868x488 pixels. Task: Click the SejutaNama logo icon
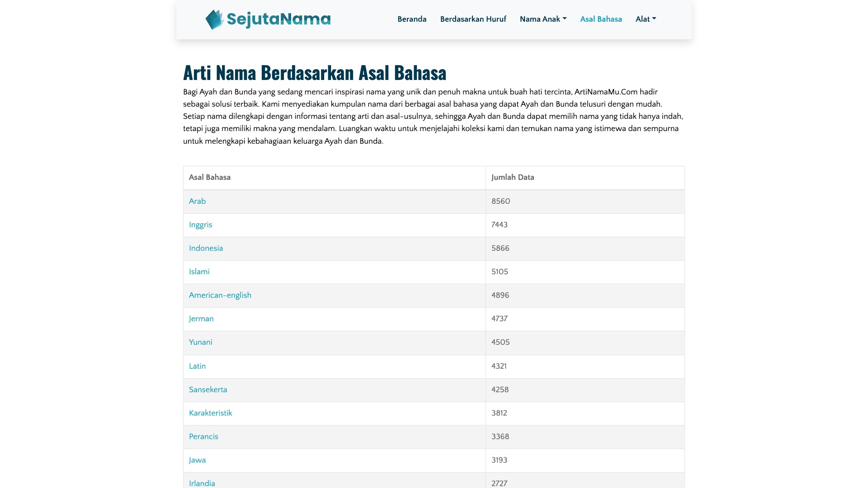pos(215,19)
